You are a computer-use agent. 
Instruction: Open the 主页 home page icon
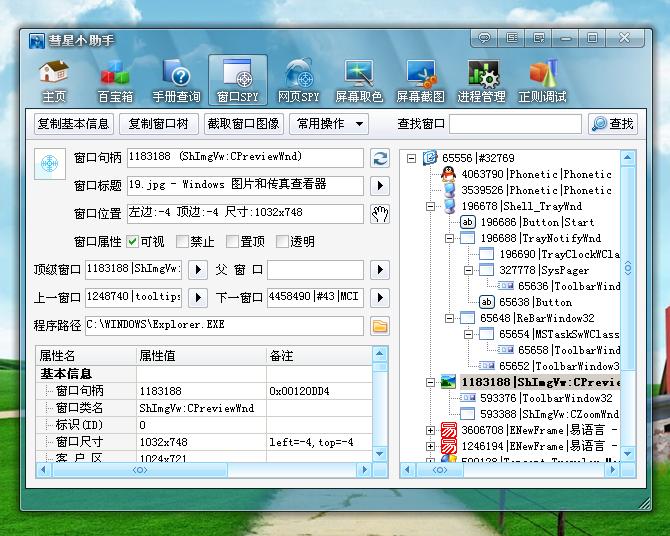coord(53,81)
